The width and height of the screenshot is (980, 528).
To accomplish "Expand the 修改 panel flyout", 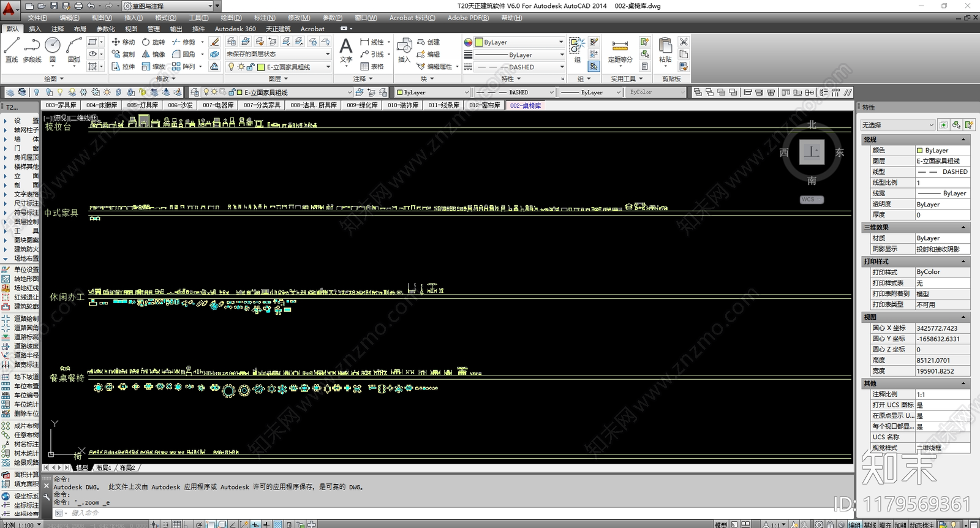I will [x=166, y=78].
